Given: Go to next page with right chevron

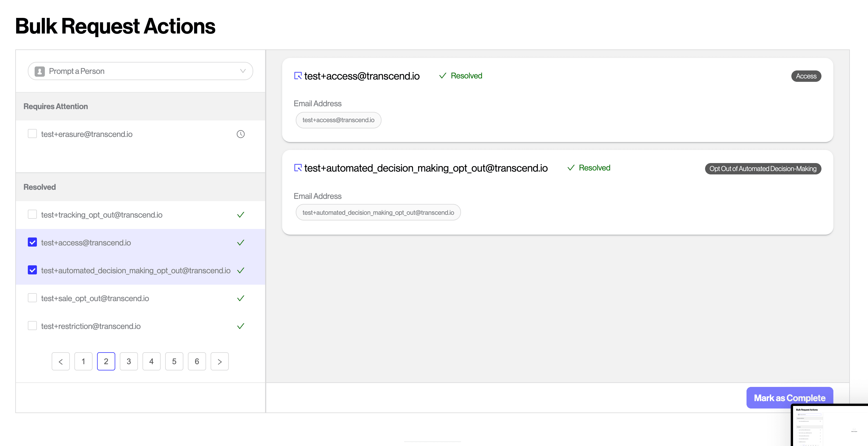Looking at the screenshot, I should coord(219,361).
